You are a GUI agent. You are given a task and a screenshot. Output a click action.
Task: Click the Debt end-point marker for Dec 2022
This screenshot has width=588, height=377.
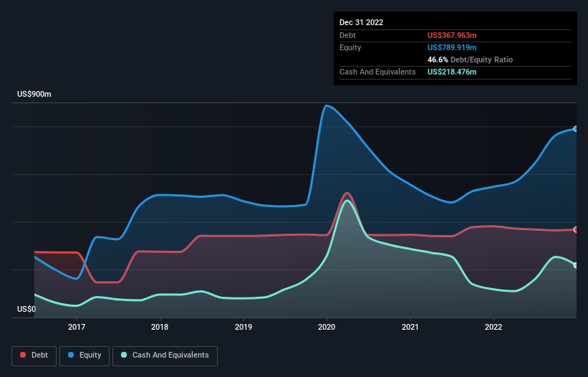point(576,229)
